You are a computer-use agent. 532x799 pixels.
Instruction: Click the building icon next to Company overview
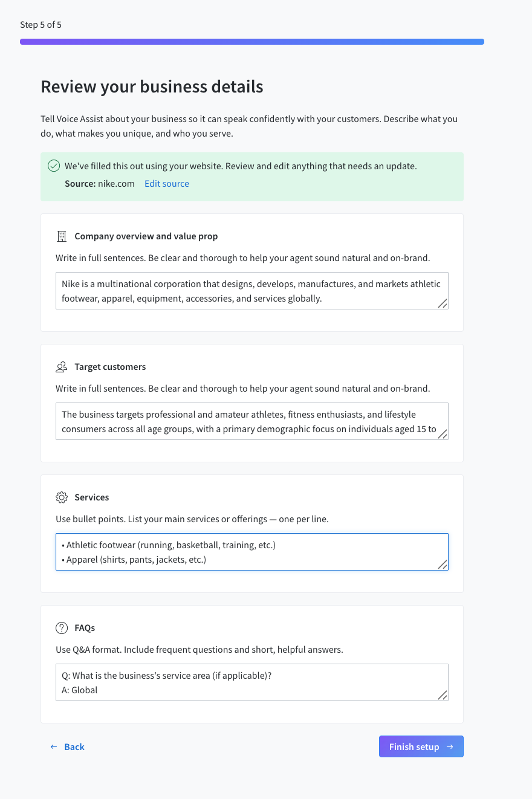61,236
